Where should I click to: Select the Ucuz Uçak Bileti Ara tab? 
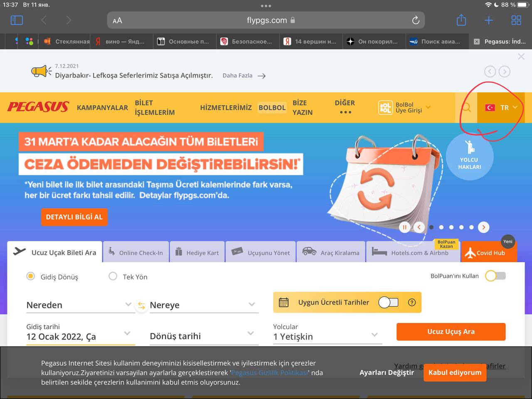pos(55,252)
